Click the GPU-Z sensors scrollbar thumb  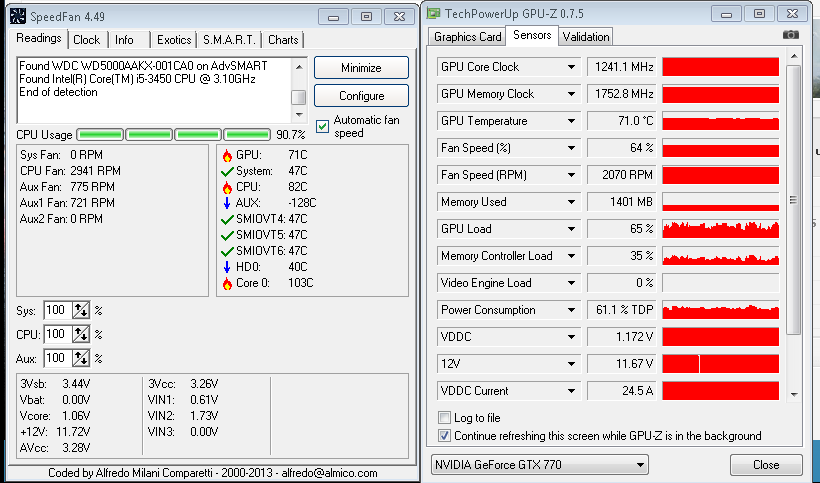794,200
